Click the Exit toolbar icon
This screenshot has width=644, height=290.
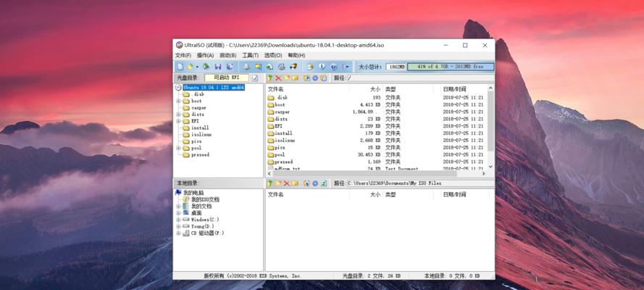pos(346,67)
